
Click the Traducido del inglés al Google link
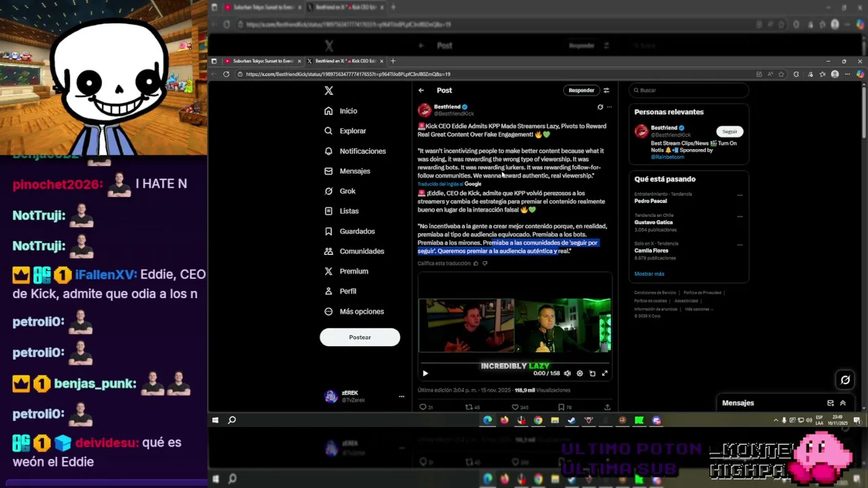(x=449, y=184)
